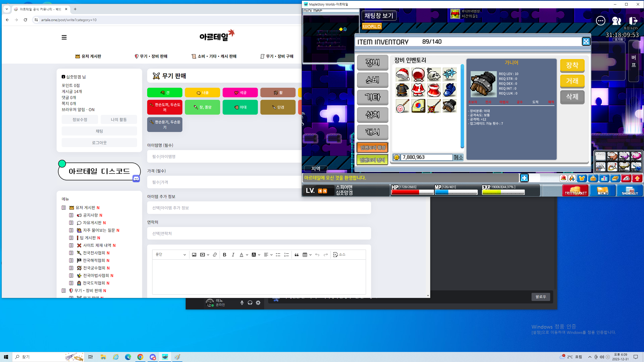Toggle the WORLD chat channel label
The height and width of the screenshot is (362, 644).
[372, 26]
